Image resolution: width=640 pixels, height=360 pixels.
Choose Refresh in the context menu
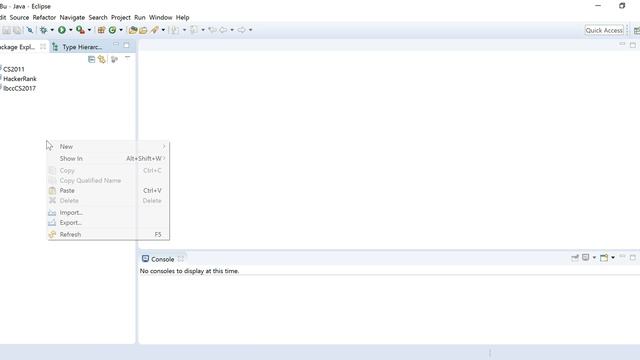point(109,235)
